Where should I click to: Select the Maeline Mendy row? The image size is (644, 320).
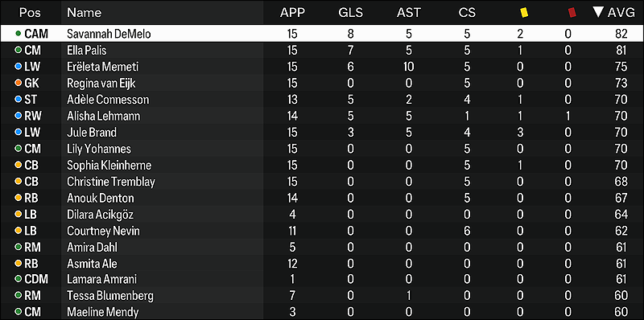[x=322, y=312]
